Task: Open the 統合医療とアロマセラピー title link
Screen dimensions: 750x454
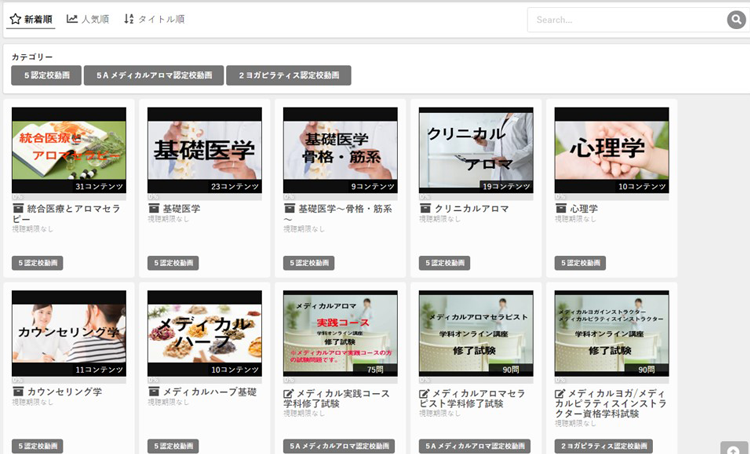Action: [66, 214]
